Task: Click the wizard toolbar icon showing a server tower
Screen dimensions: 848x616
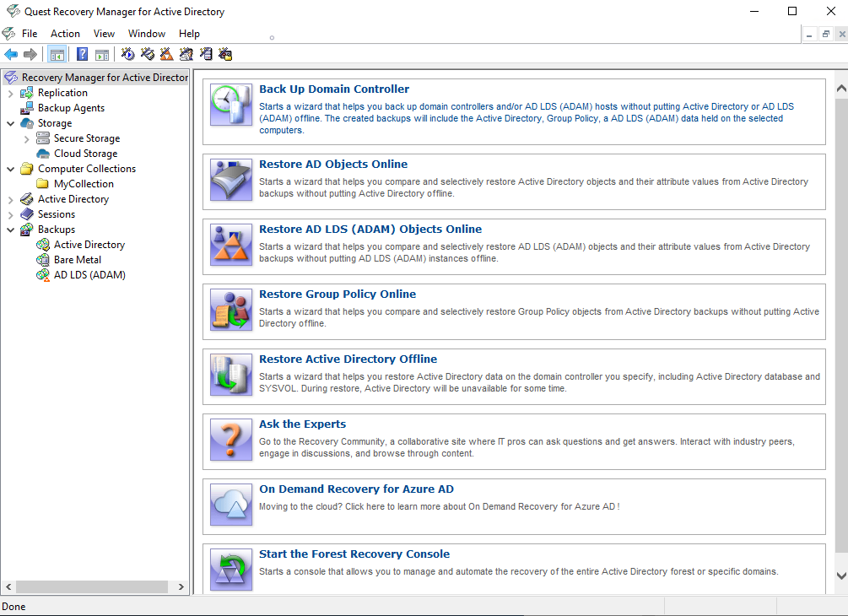Action: point(206,54)
